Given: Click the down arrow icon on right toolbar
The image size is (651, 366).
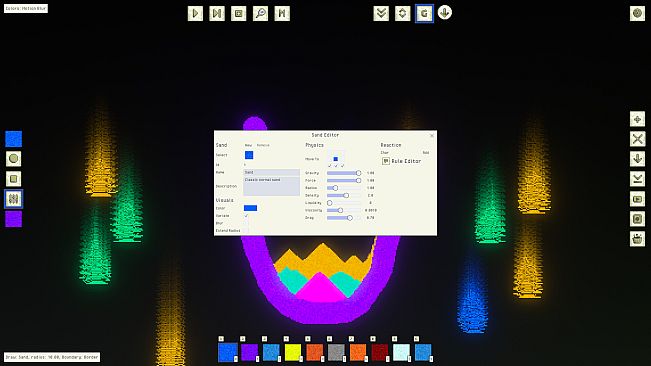Looking at the screenshot, I should [x=637, y=159].
